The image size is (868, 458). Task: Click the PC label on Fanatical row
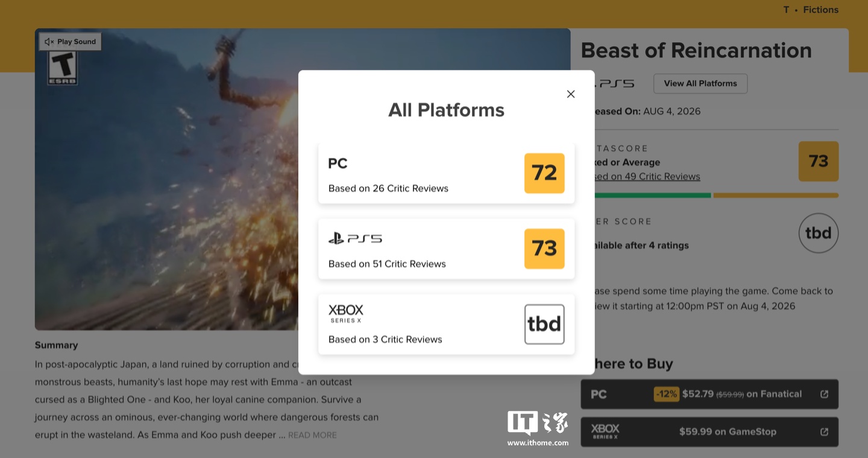[599, 395]
